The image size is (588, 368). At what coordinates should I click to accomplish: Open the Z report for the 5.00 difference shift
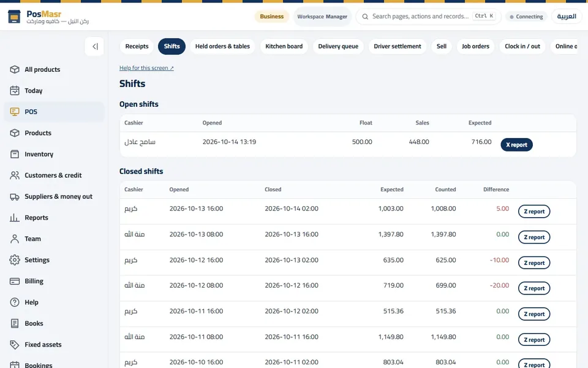[x=534, y=212]
